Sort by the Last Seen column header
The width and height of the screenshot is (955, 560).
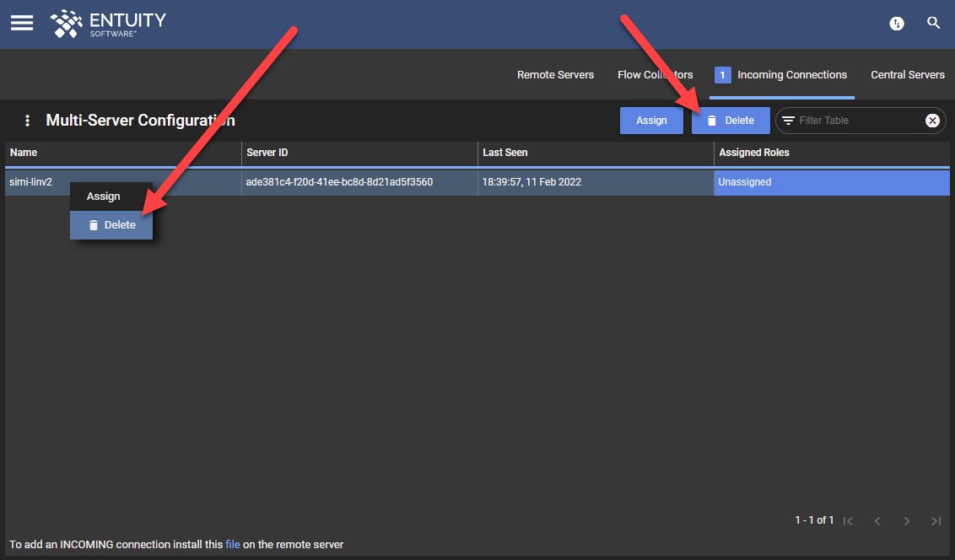tap(596, 153)
